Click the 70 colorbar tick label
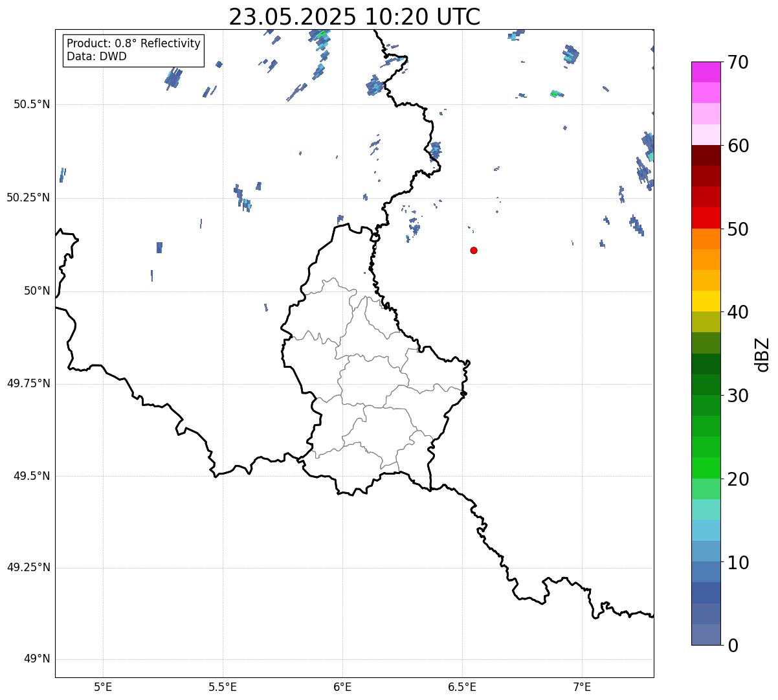The width and height of the screenshot is (778, 700). click(738, 62)
